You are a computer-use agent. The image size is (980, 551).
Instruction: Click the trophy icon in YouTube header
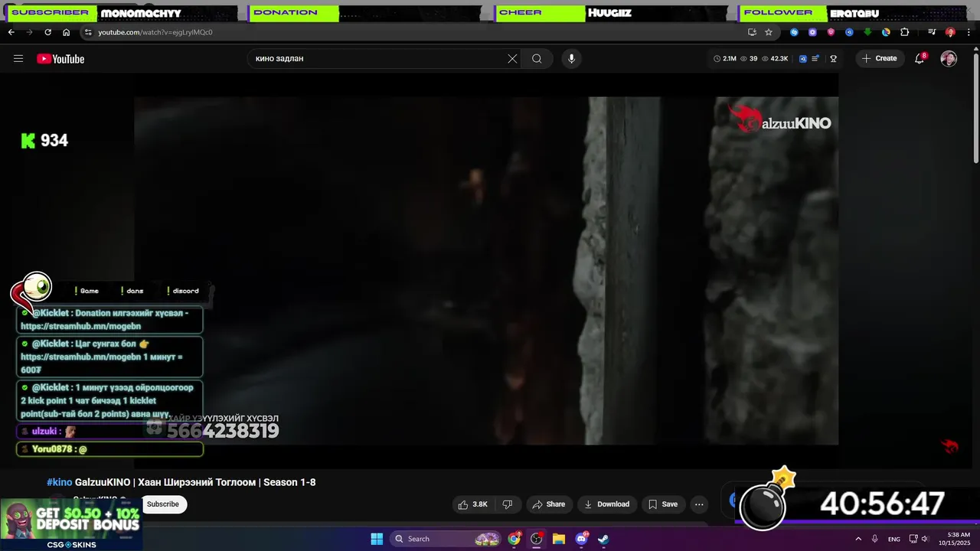pos(833,59)
